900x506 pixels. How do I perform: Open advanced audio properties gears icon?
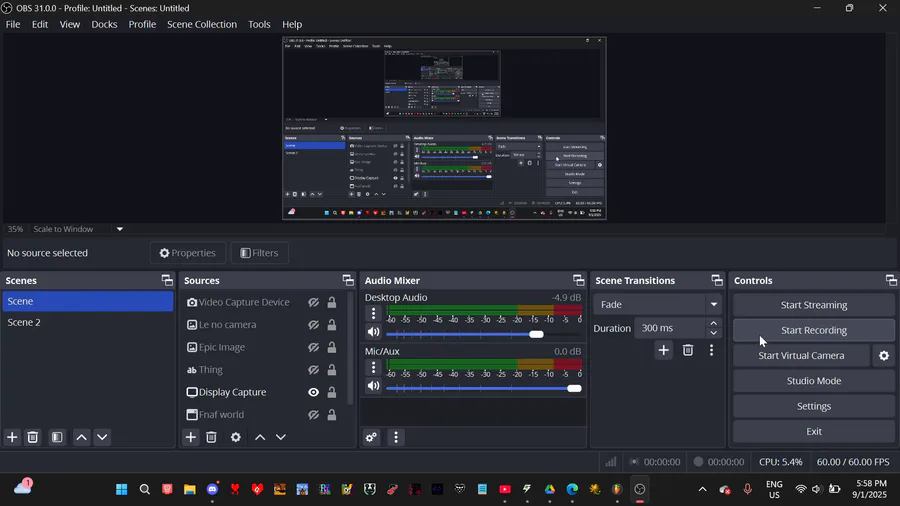pos(371,437)
